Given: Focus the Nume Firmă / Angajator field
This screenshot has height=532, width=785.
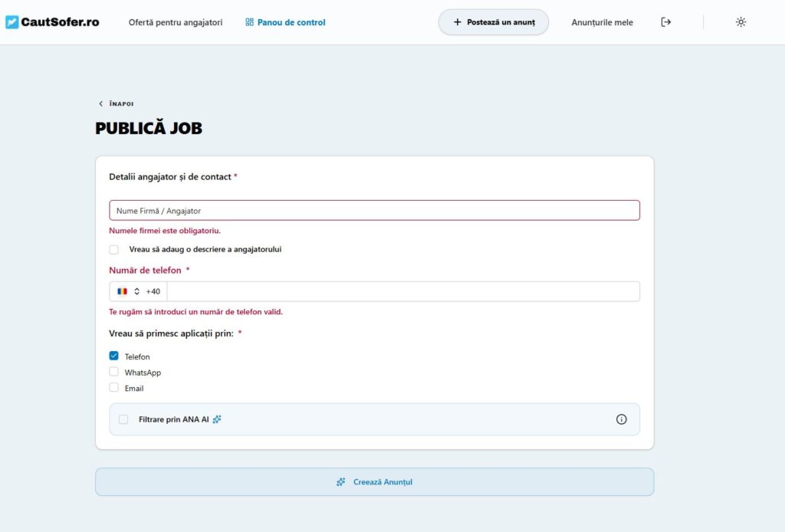Looking at the screenshot, I should [374, 210].
